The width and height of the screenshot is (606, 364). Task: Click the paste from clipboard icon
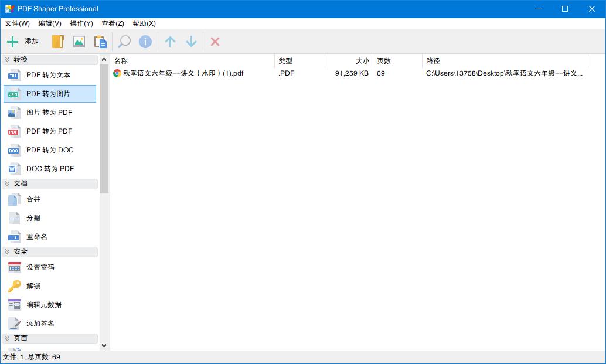(100, 41)
